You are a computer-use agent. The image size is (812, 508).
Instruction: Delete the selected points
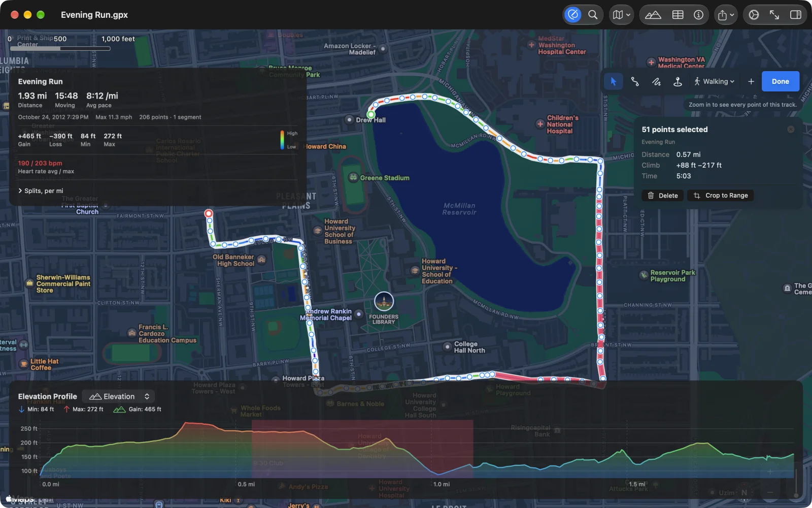(x=663, y=196)
